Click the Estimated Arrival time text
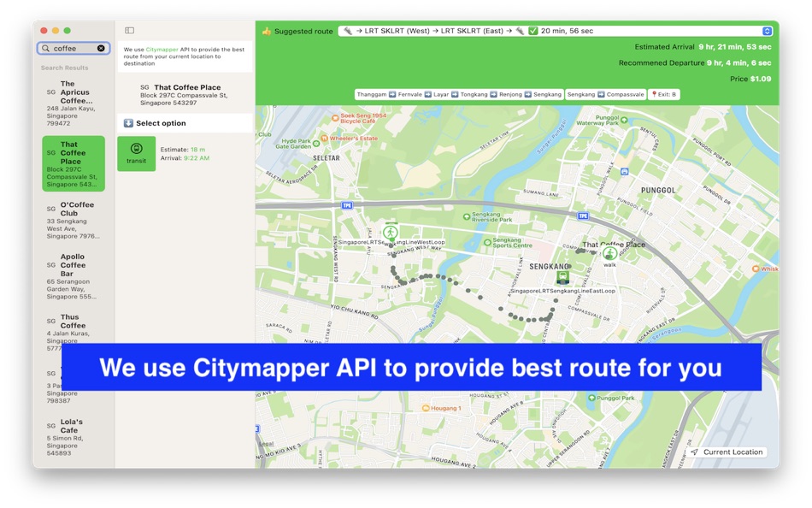 click(735, 47)
